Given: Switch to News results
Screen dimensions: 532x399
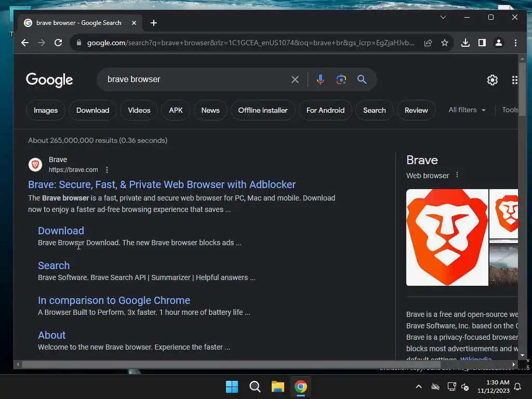Looking at the screenshot, I should (210, 110).
